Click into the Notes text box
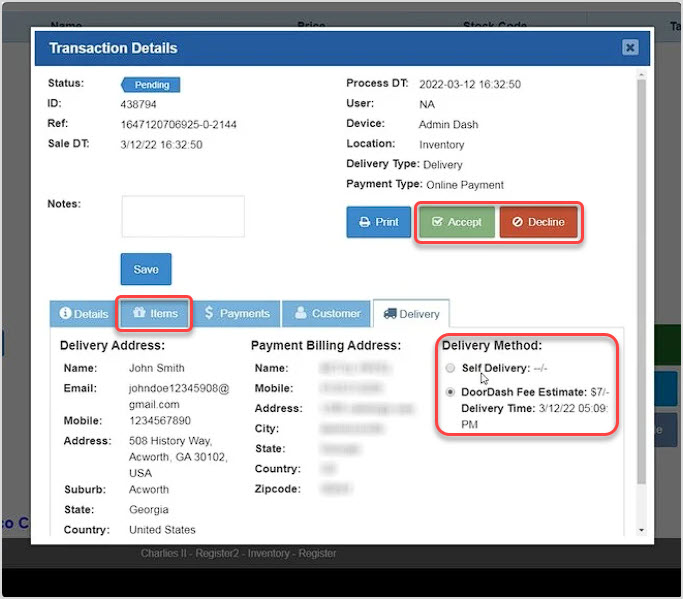683x599 pixels. point(183,216)
